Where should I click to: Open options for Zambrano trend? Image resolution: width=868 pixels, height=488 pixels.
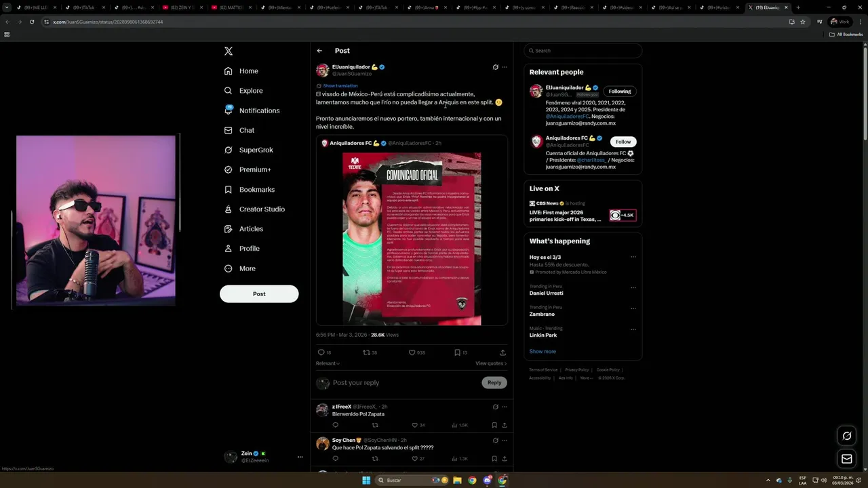(x=633, y=308)
